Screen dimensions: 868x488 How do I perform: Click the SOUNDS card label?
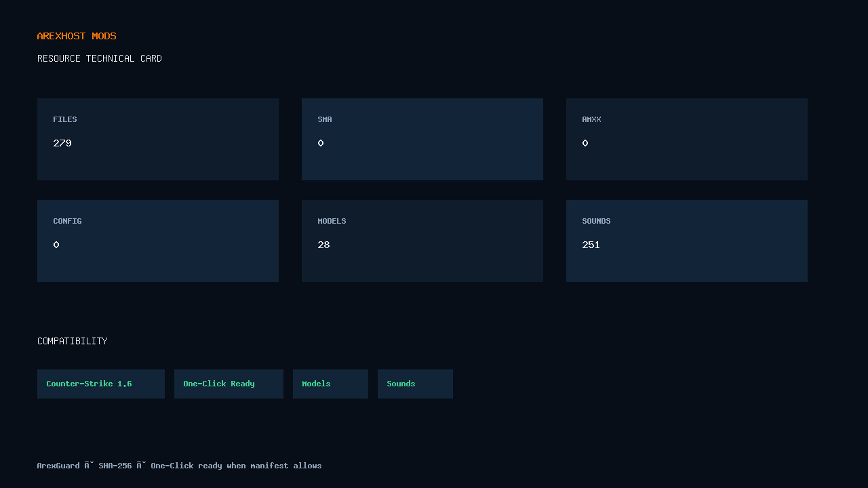coord(596,221)
